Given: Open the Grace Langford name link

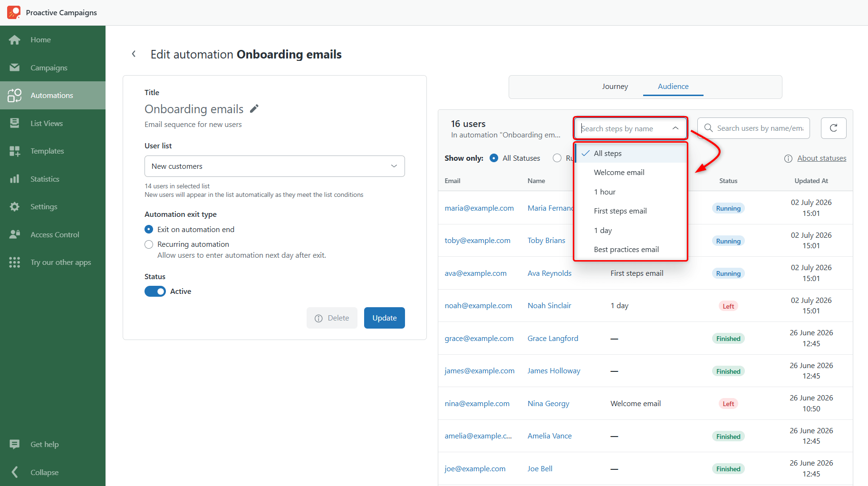Looking at the screenshot, I should [x=553, y=339].
